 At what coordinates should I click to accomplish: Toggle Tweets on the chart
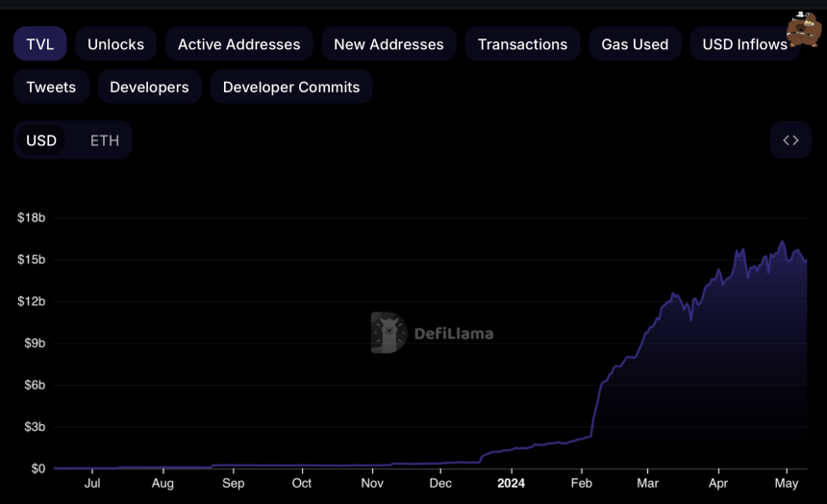(51, 87)
